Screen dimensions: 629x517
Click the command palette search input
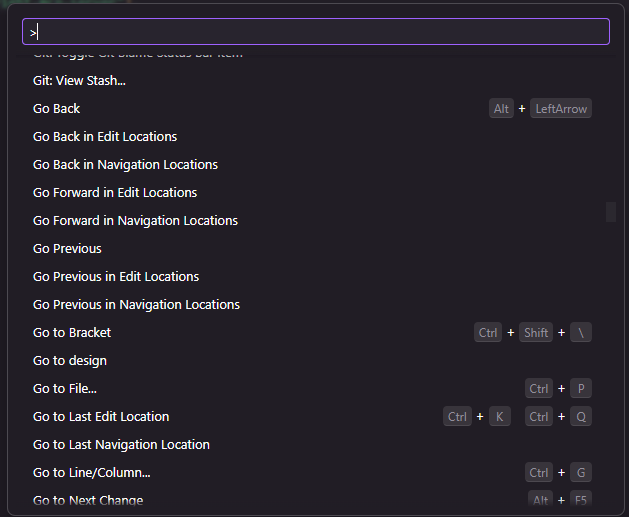[315, 32]
